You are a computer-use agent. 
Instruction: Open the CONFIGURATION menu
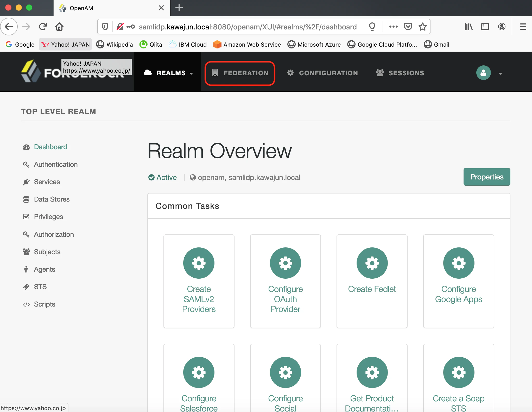coord(322,73)
